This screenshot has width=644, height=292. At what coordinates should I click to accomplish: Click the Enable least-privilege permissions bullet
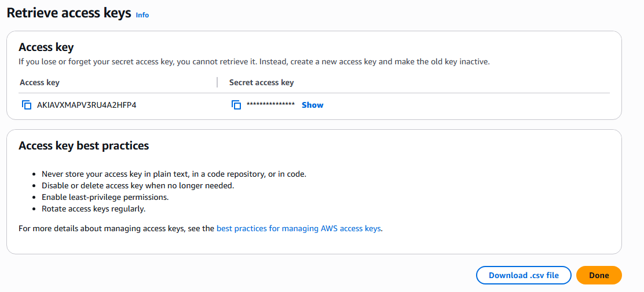105,197
